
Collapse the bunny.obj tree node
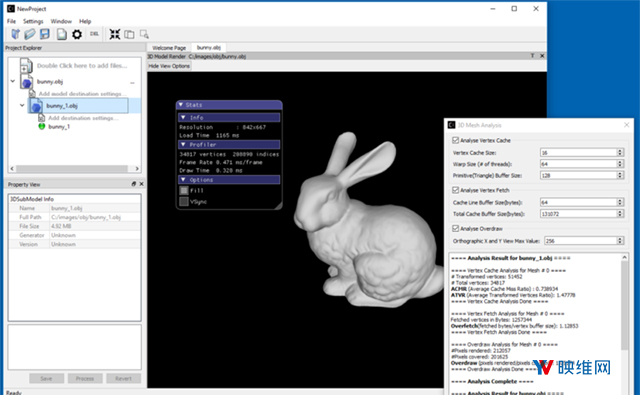(x=13, y=81)
